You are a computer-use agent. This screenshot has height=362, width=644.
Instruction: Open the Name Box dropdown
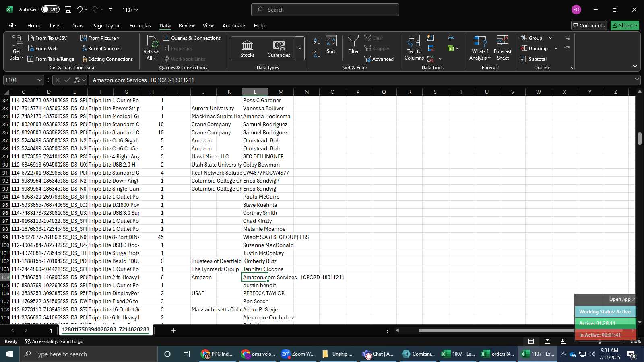[39, 80]
